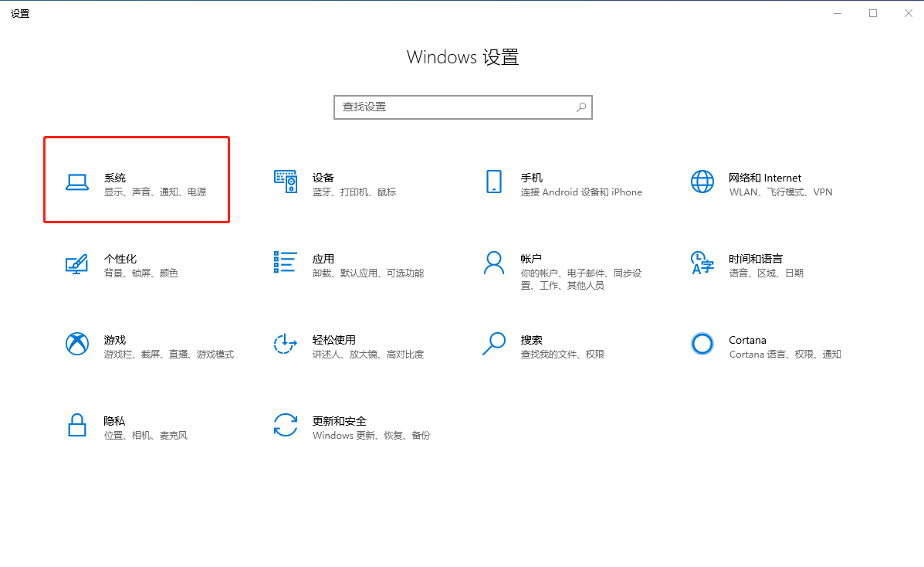Image resolution: width=924 pixels, height=567 pixels.
Task: Click the Windows 设置 page heading
Action: [462, 57]
